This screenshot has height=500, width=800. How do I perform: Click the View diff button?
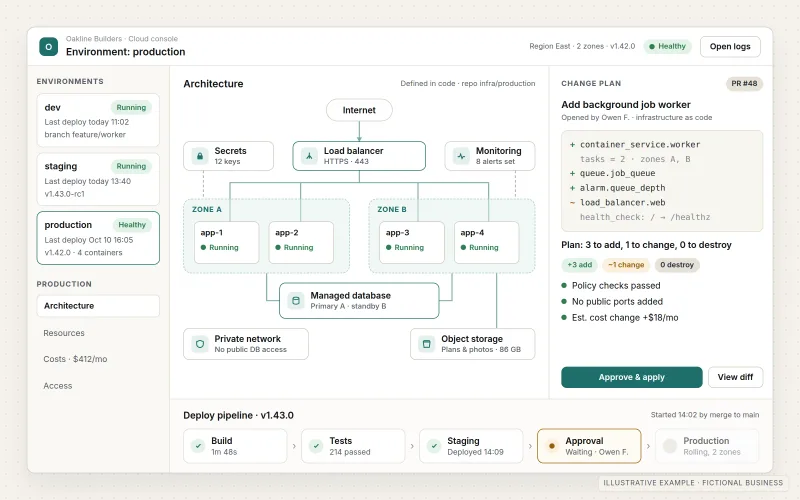tap(735, 377)
